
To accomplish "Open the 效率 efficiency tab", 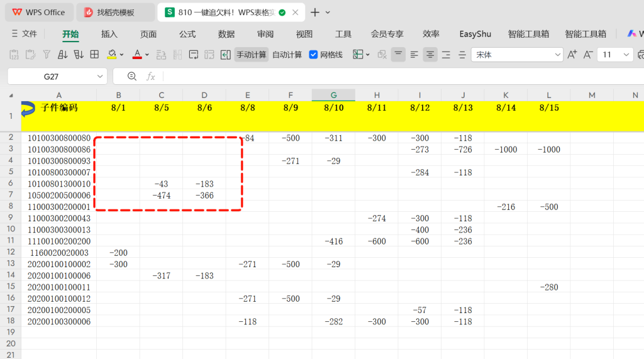I will point(431,34).
